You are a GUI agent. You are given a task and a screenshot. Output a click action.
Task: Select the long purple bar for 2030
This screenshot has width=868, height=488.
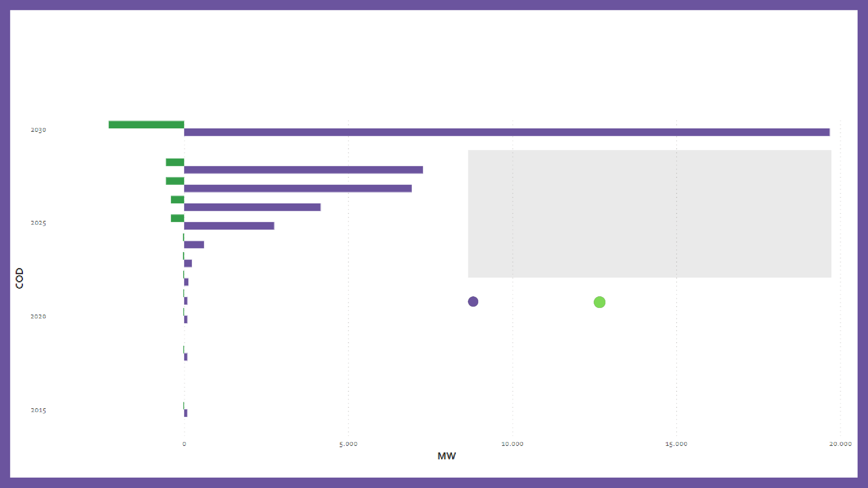pos(507,132)
